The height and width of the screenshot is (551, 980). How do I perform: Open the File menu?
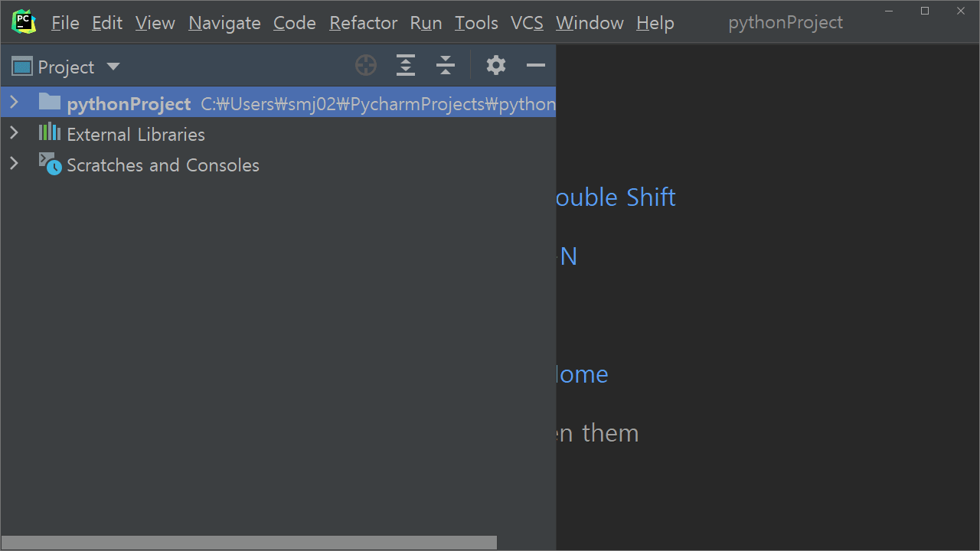click(x=65, y=23)
